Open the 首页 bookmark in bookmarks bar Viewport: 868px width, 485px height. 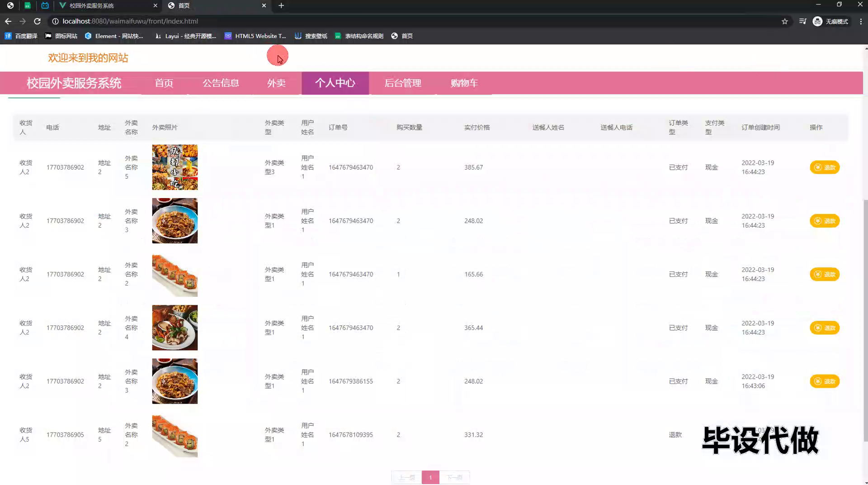(402, 36)
